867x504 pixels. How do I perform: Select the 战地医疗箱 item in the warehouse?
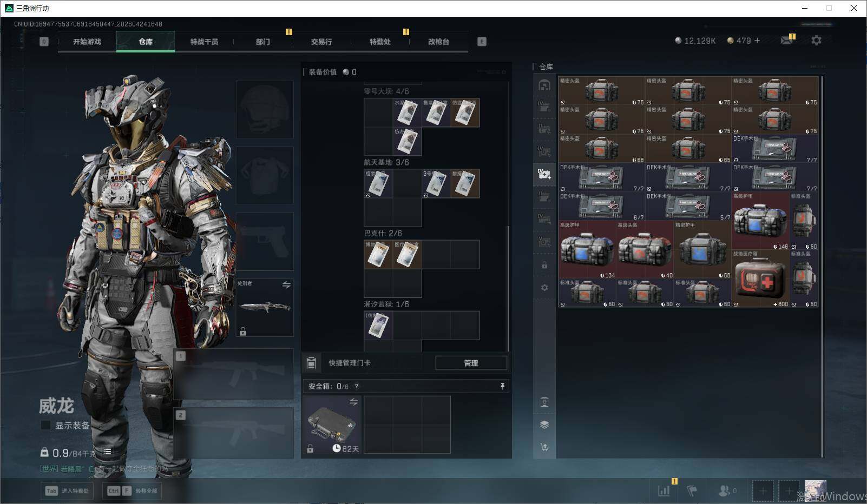coord(760,278)
